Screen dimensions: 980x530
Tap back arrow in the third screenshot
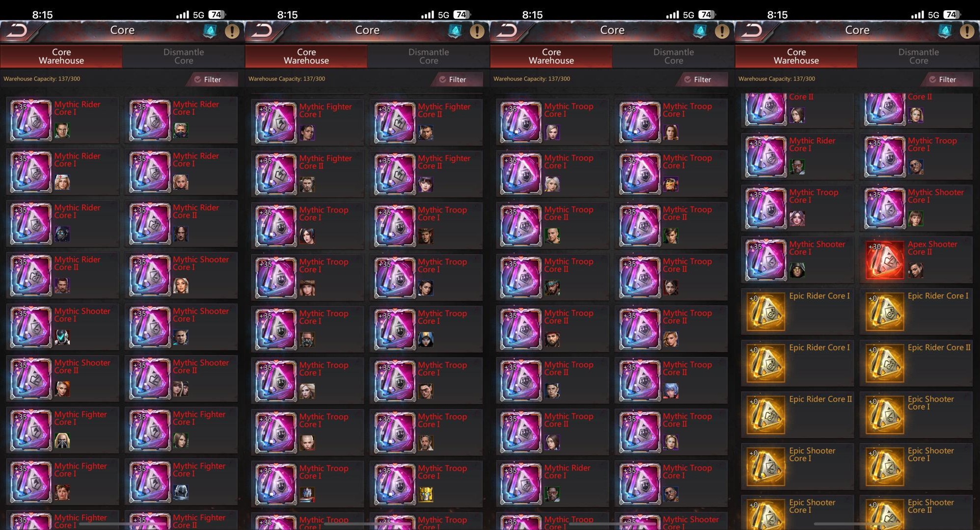click(x=507, y=31)
